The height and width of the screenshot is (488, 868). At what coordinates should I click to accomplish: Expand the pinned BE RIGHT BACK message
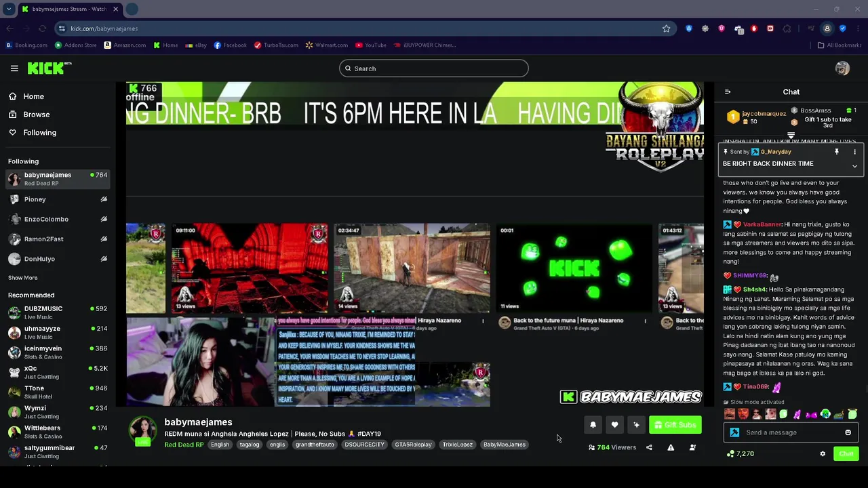[854, 166]
